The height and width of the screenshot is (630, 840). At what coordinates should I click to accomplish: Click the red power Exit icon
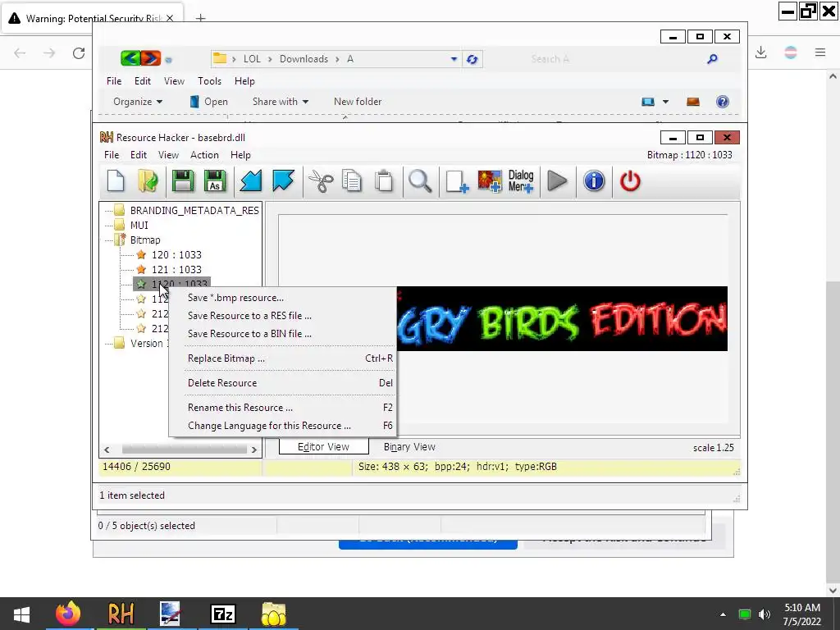pos(630,181)
